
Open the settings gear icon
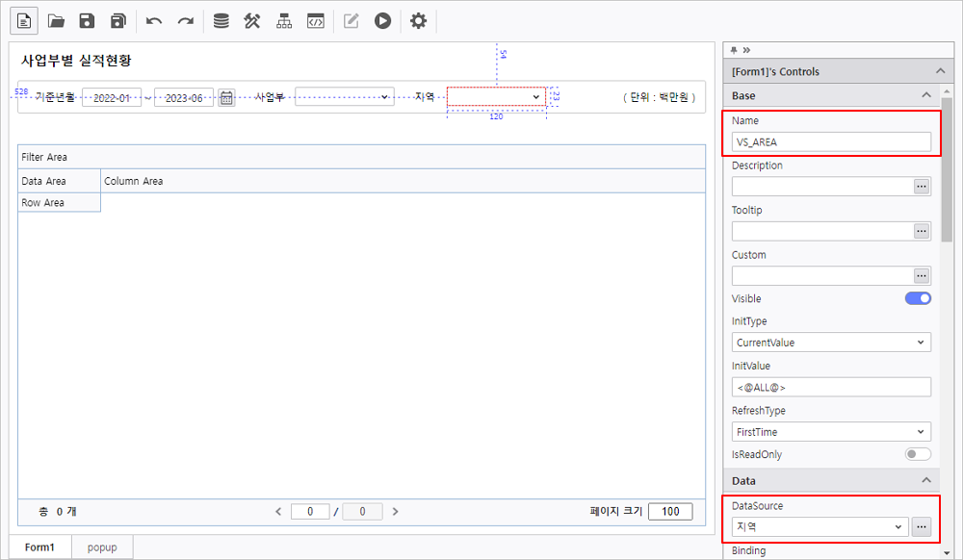coord(418,20)
